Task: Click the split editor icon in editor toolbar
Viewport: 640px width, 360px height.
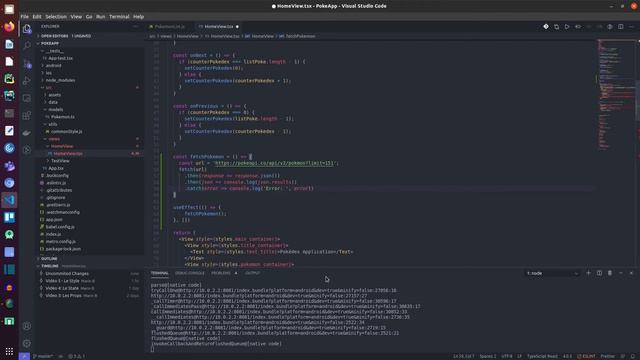Action: (x=620, y=27)
